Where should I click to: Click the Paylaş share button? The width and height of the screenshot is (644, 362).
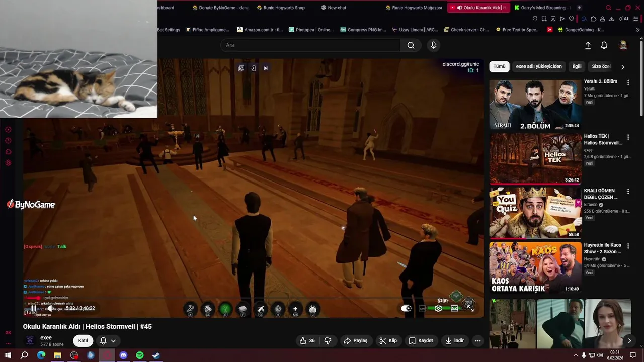tap(355, 340)
